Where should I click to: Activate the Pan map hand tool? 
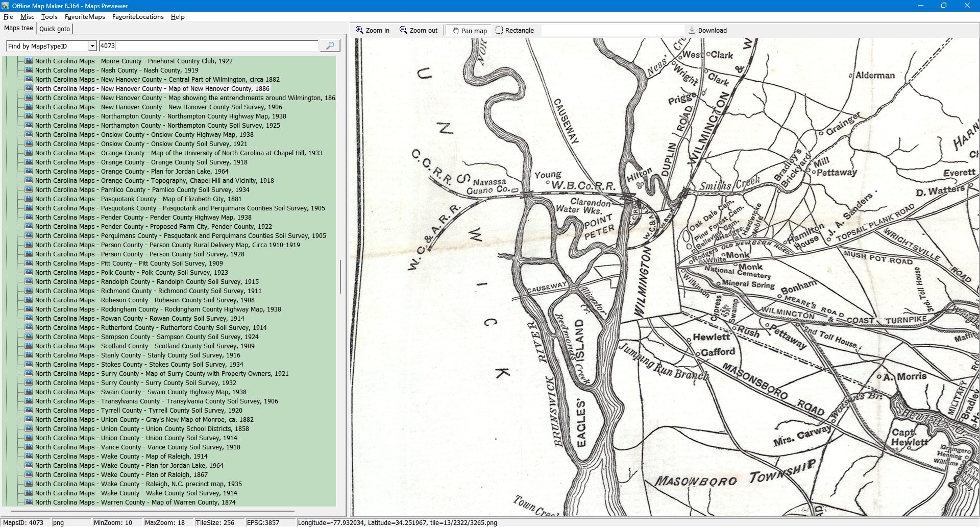469,31
